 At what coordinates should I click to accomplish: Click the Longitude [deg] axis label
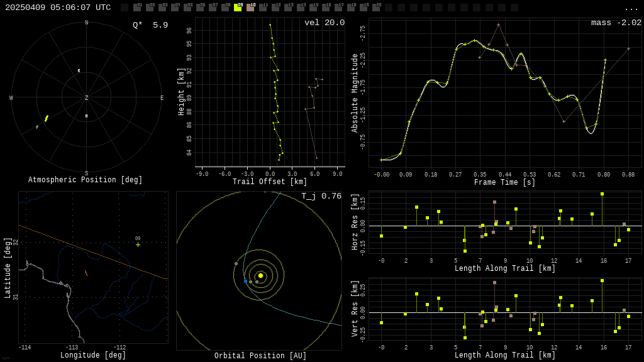[93, 355]
